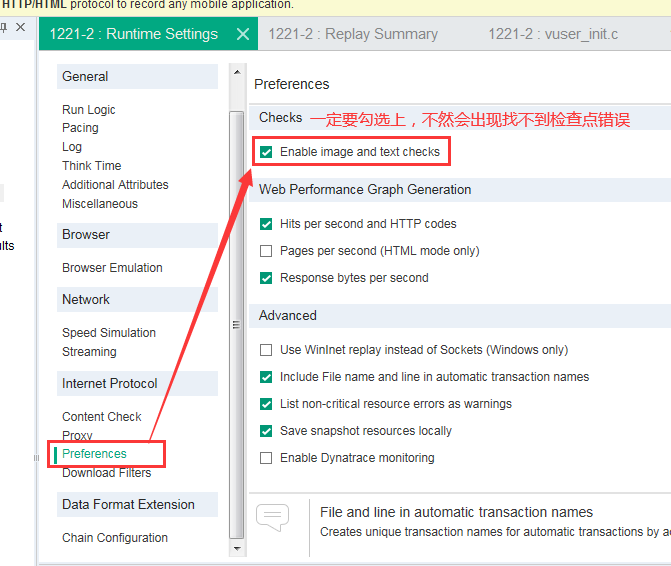
Task: Open Chain Configuration settings
Action: coord(115,538)
